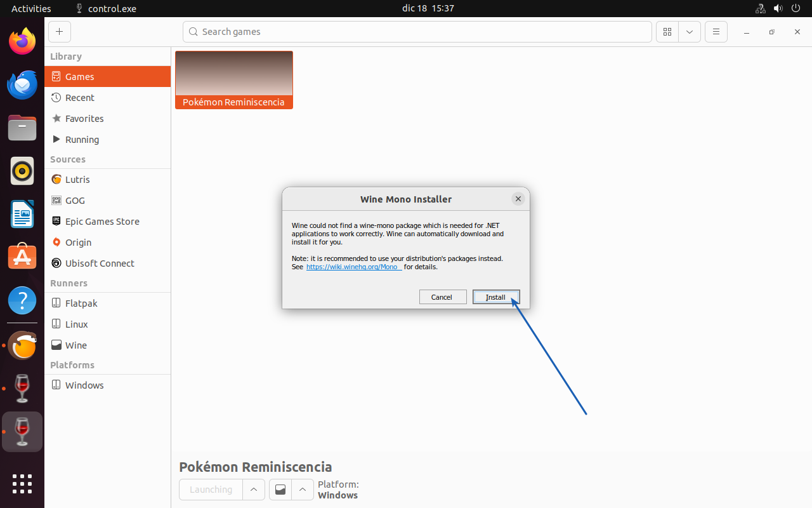
Task: Select the Wine runner
Action: click(108, 345)
